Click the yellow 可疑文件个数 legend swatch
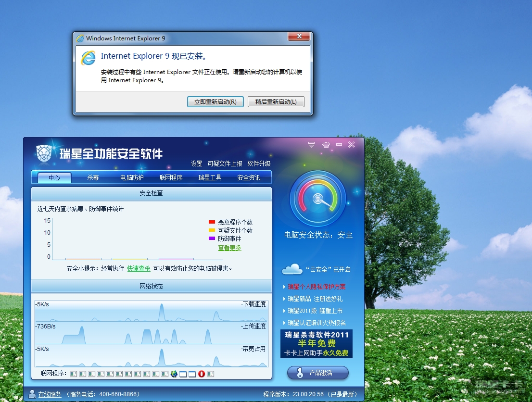532x402 pixels. tap(212, 230)
